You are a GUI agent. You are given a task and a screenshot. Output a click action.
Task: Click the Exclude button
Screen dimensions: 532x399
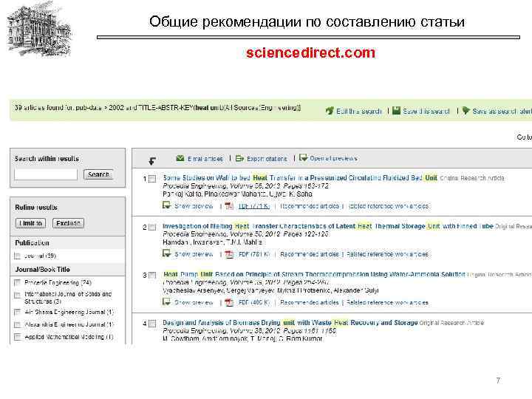point(68,223)
